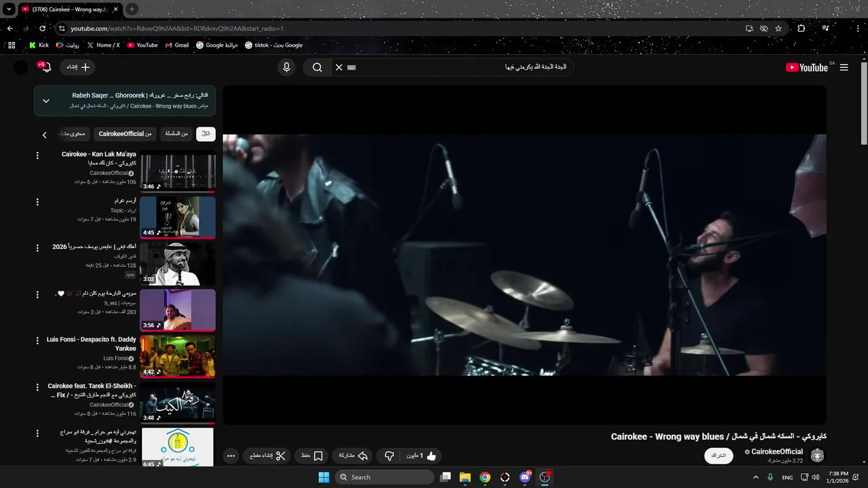Open options for the عايض يوسف 2026 video
Viewport: 868px width, 488px height.
37,248
